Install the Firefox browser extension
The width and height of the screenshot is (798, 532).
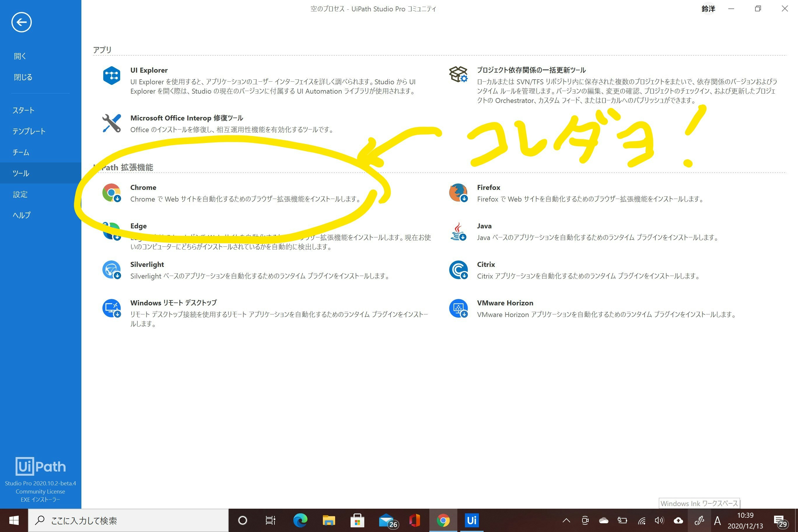coord(489,187)
